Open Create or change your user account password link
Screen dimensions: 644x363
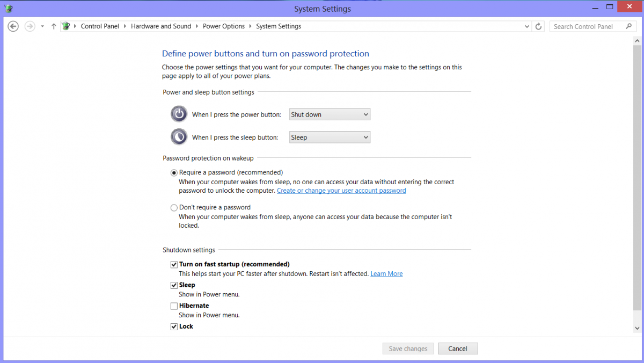[x=341, y=191]
